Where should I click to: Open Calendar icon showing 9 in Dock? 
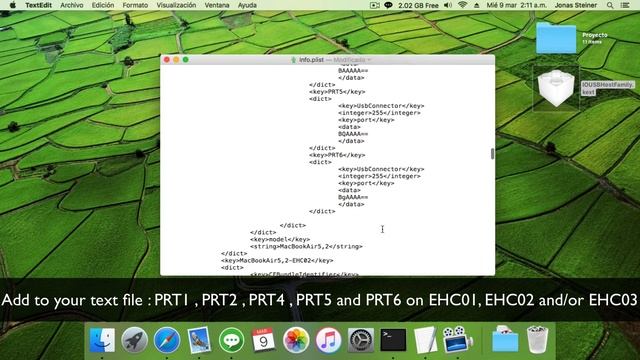point(264,340)
